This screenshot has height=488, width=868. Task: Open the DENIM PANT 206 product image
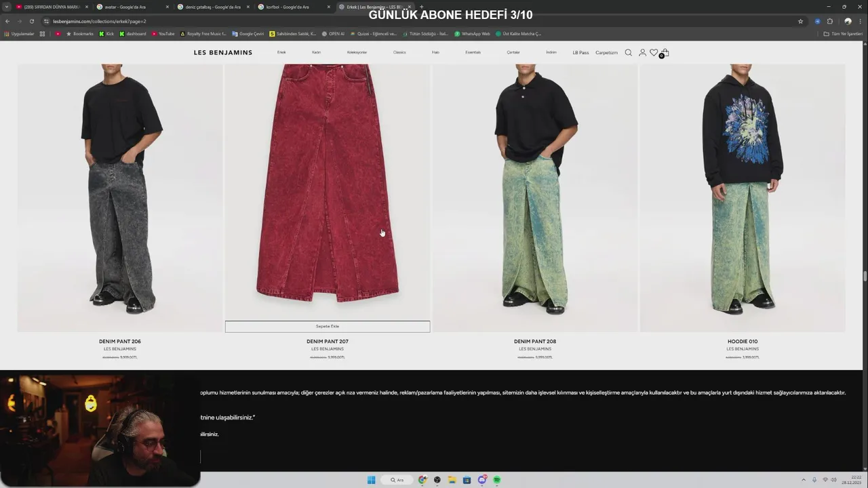pyautogui.click(x=120, y=197)
